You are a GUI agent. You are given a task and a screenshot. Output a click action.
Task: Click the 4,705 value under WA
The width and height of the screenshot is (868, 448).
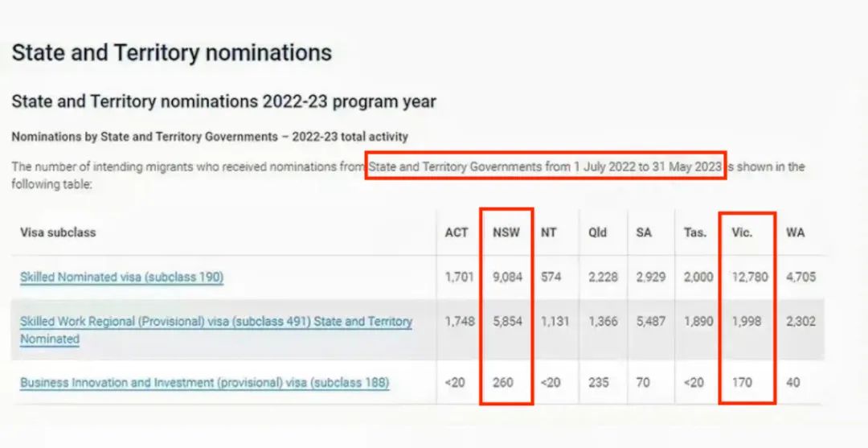click(800, 277)
